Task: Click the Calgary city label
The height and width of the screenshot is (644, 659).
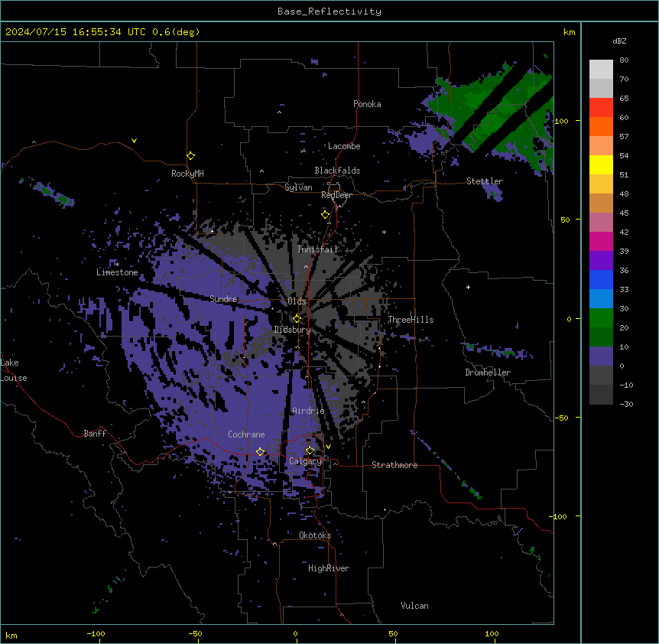Action: [305, 461]
